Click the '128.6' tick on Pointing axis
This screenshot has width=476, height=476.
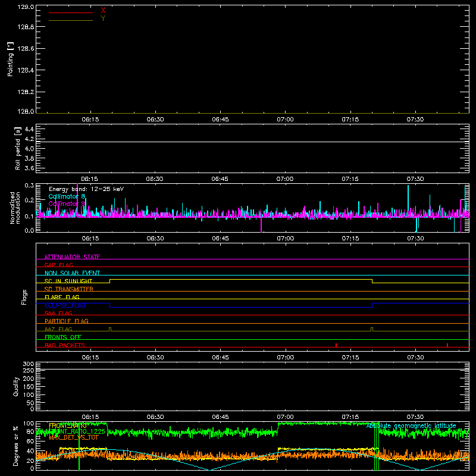click(x=26, y=48)
